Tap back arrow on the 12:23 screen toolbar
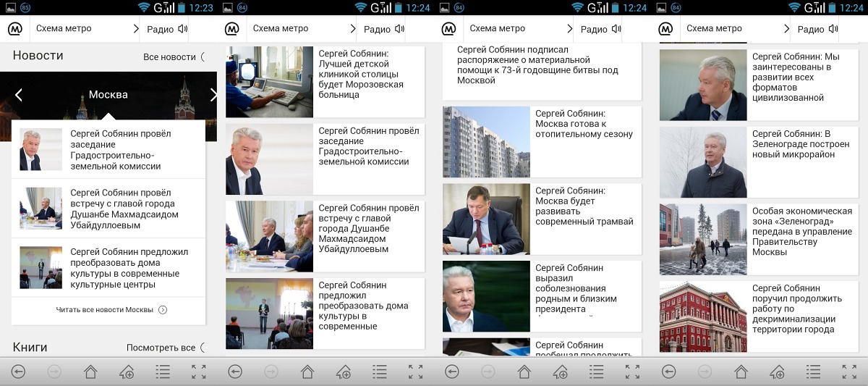Image resolution: width=868 pixels, height=386 pixels. pyautogui.click(x=18, y=372)
